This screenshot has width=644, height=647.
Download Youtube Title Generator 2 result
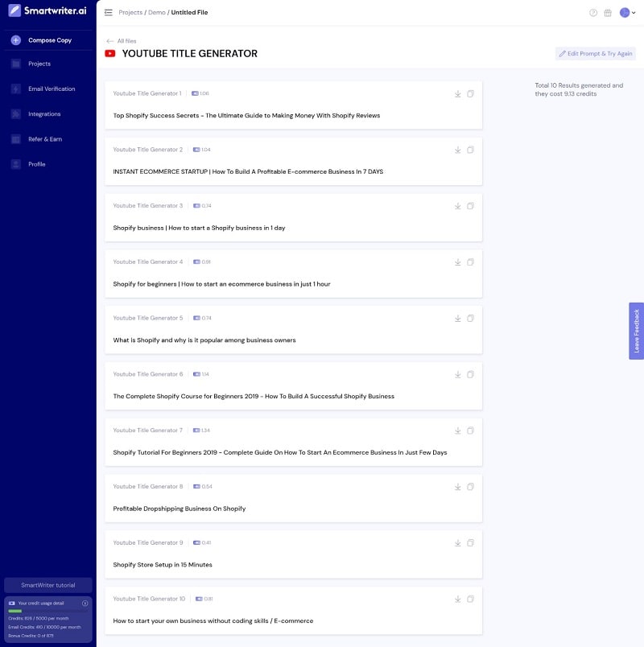[458, 150]
